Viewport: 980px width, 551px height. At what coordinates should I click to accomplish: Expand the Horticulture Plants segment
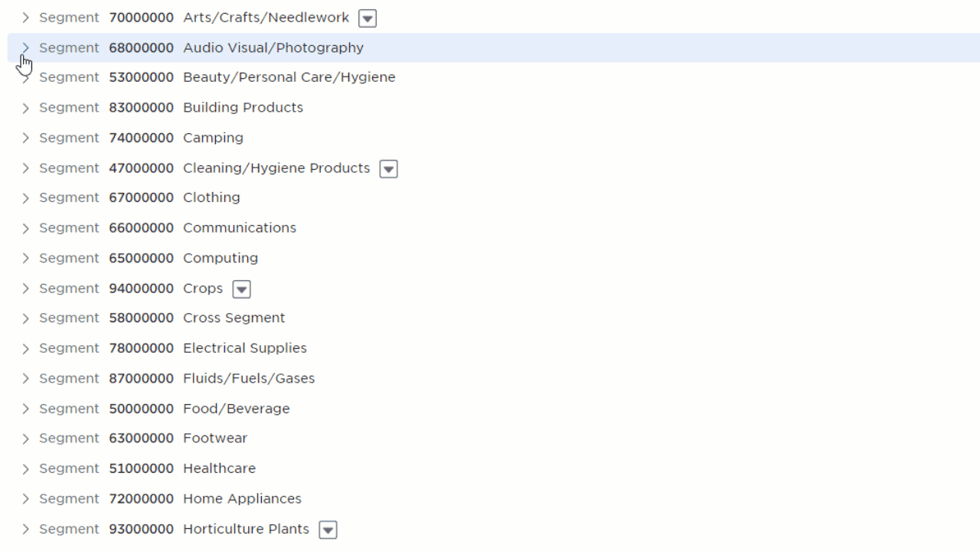click(x=25, y=529)
